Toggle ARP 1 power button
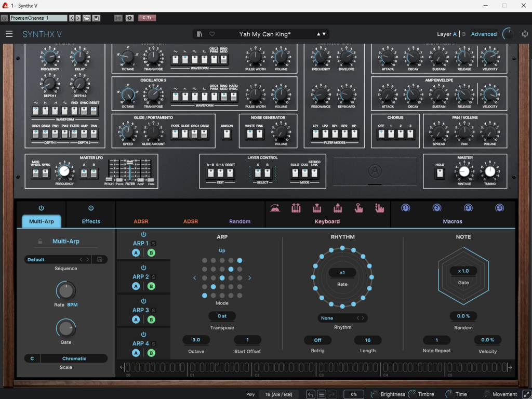This screenshot has height=399, width=532. coord(143,234)
